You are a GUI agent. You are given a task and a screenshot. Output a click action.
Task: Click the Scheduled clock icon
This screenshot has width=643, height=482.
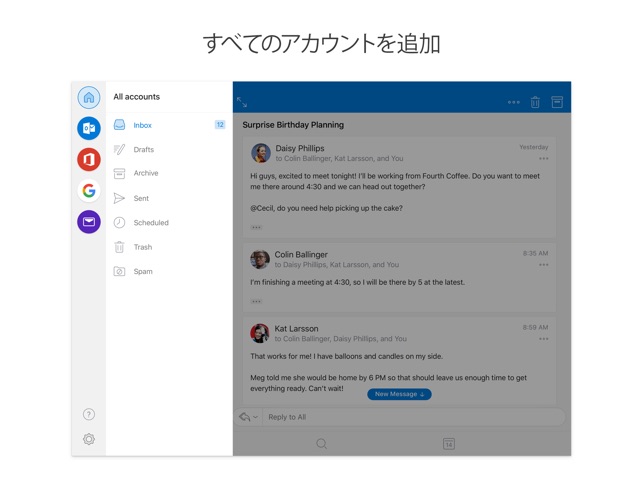119,222
